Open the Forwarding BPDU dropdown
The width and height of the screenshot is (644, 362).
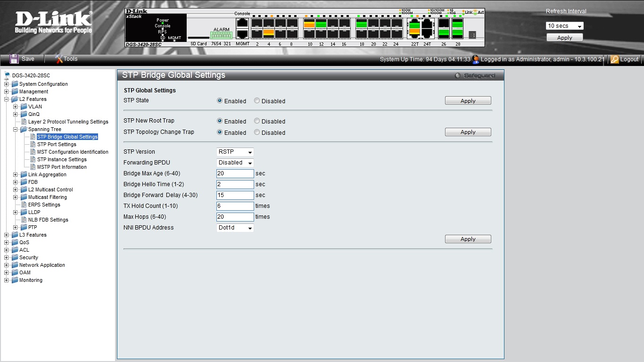[x=235, y=163]
